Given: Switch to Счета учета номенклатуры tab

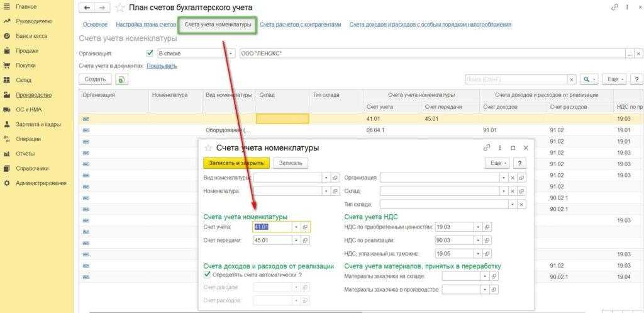Looking at the screenshot, I should click(x=218, y=25).
